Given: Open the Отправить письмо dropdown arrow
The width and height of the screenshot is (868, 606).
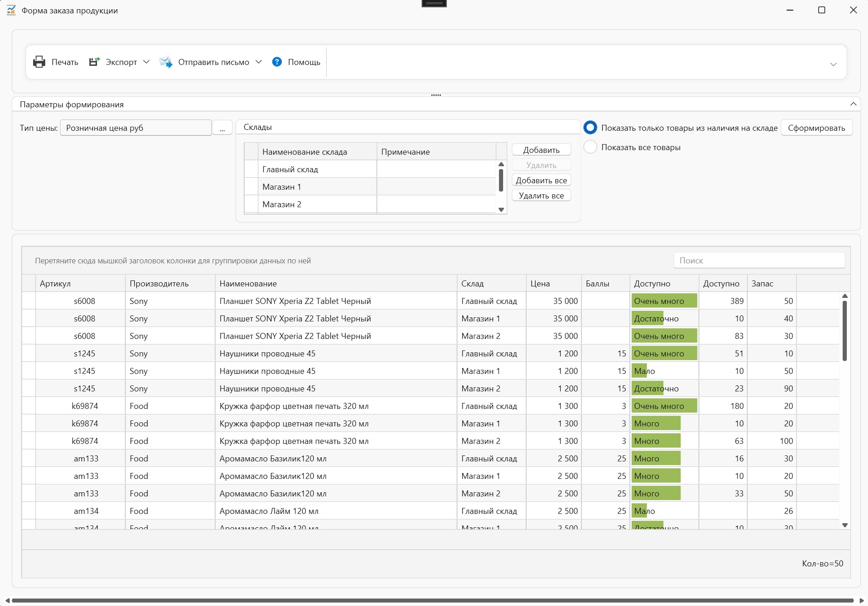Looking at the screenshot, I should 258,62.
